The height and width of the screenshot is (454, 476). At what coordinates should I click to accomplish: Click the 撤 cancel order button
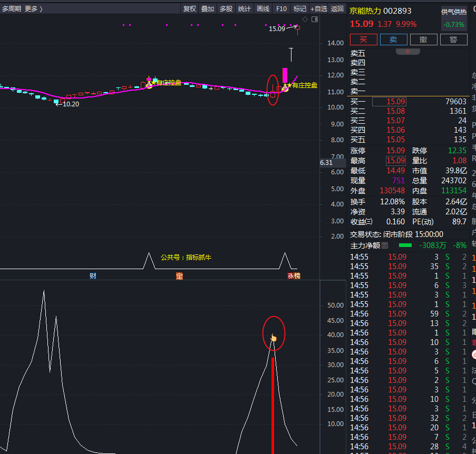click(423, 40)
